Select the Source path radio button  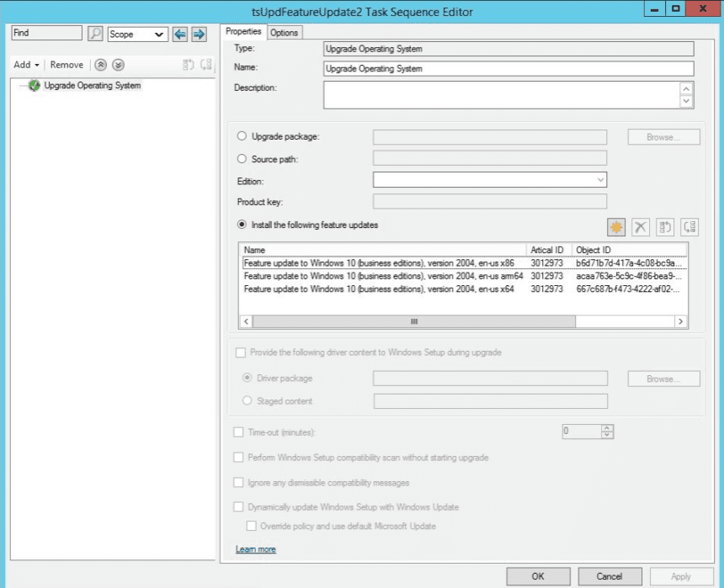tap(242, 157)
